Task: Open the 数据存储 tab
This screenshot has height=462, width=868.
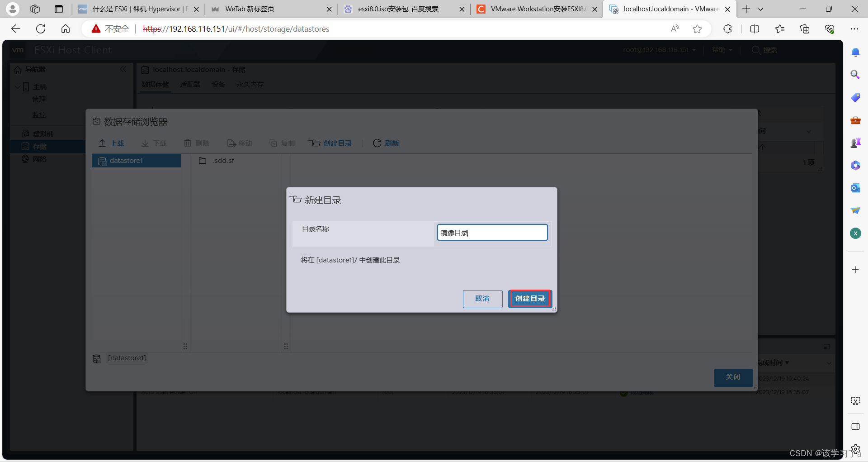Action: (155, 85)
